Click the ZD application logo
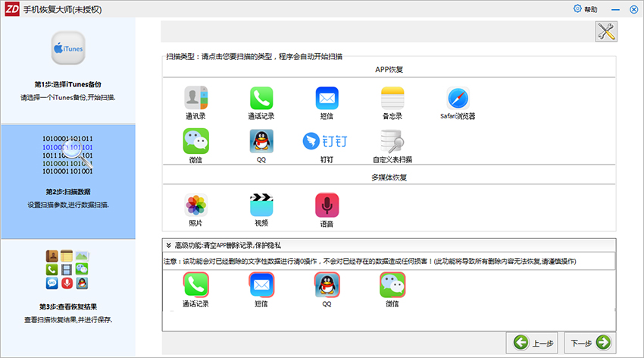 11,9
